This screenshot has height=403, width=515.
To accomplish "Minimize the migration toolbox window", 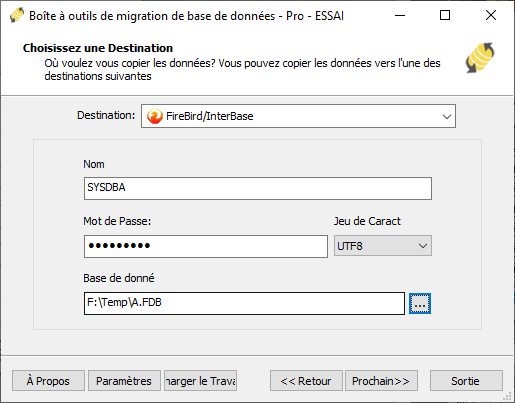I will point(400,15).
